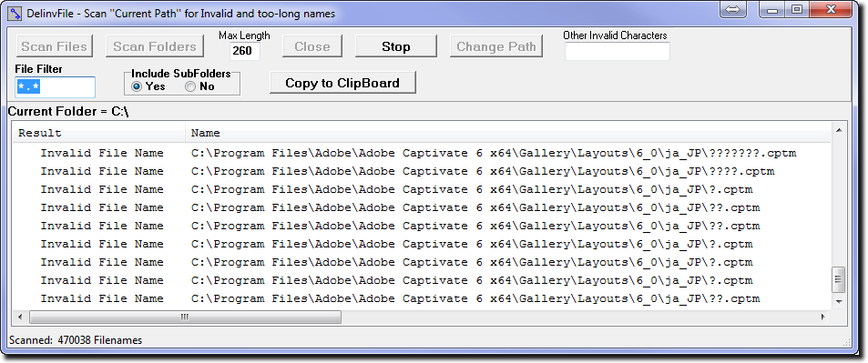Click the Result column header

99,133
